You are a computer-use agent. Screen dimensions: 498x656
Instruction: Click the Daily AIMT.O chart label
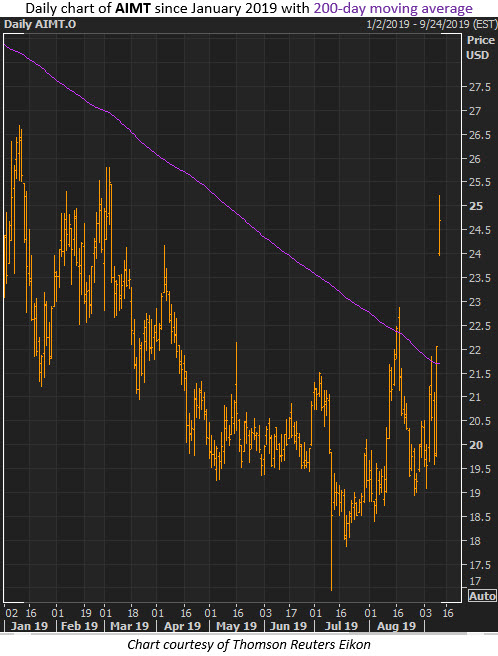pyautogui.click(x=40, y=24)
